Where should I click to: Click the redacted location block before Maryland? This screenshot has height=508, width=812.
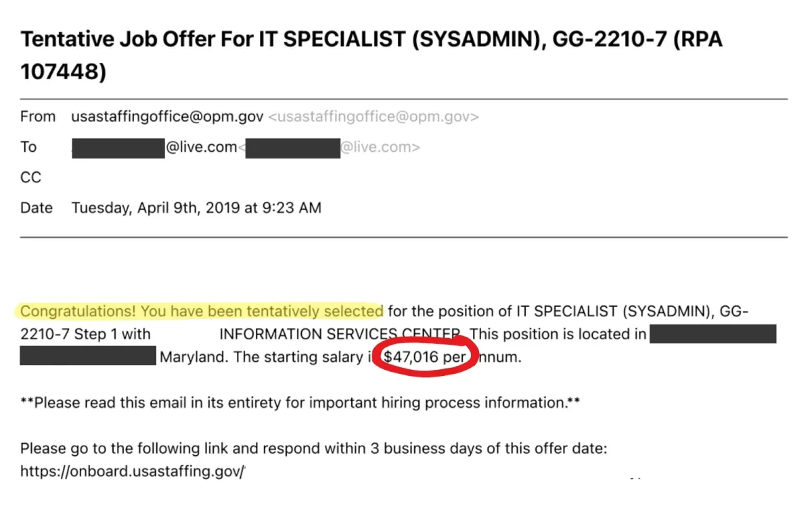[x=88, y=356]
